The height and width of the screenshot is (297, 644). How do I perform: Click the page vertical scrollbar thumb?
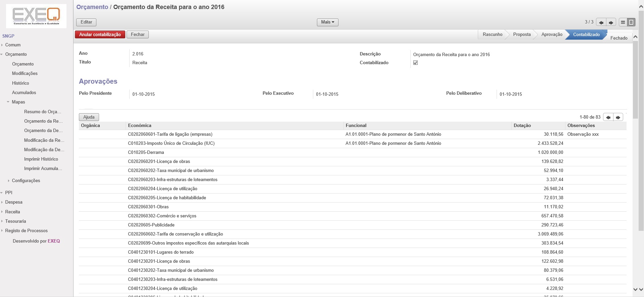[x=635, y=77]
